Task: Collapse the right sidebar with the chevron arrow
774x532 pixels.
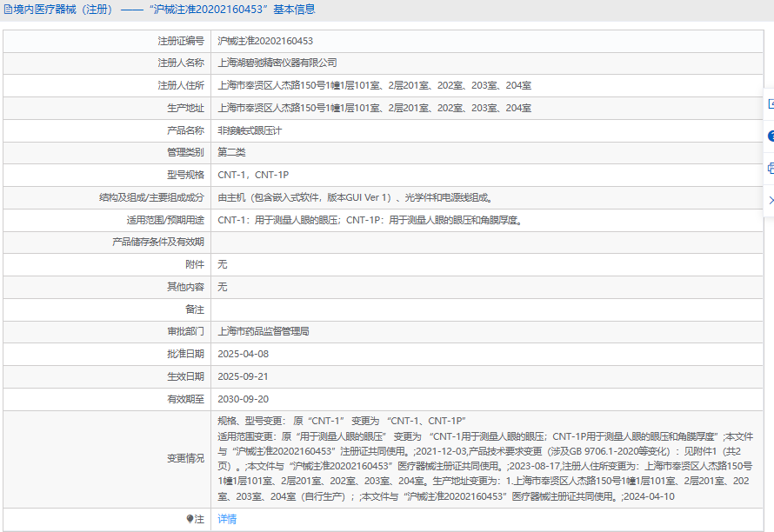Action: click(x=770, y=200)
